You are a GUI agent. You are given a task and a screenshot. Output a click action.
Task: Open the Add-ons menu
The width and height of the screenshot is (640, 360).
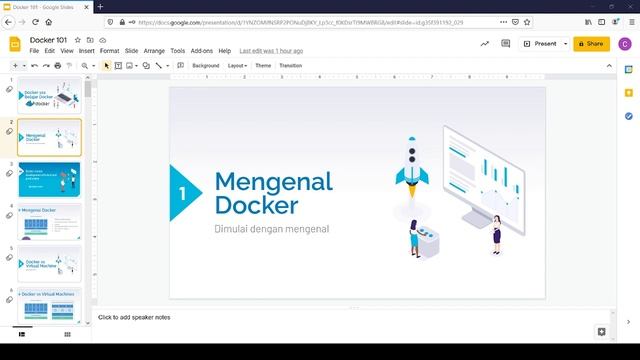tap(202, 51)
